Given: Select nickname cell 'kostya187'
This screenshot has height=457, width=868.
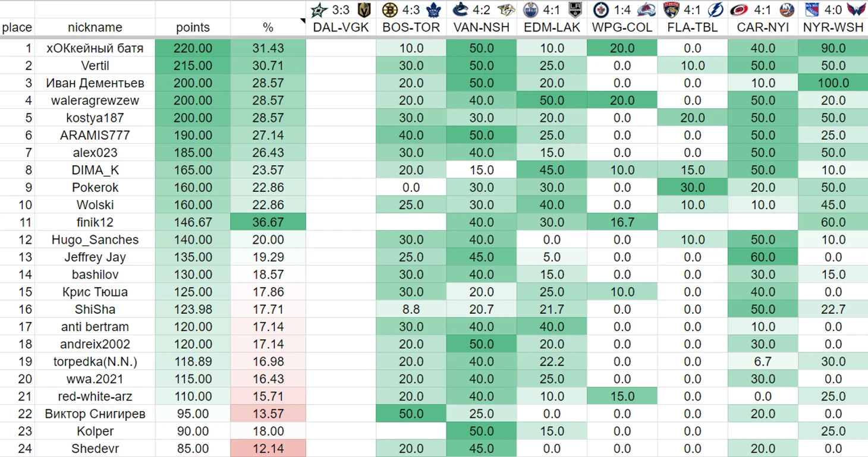Looking at the screenshot, I should click(x=95, y=118).
